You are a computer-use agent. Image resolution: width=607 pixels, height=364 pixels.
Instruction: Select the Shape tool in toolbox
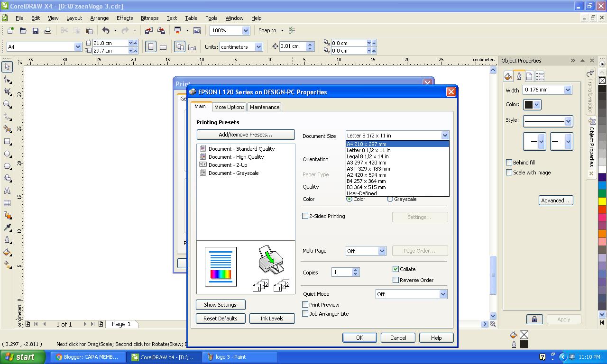click(x=7, y=79)
